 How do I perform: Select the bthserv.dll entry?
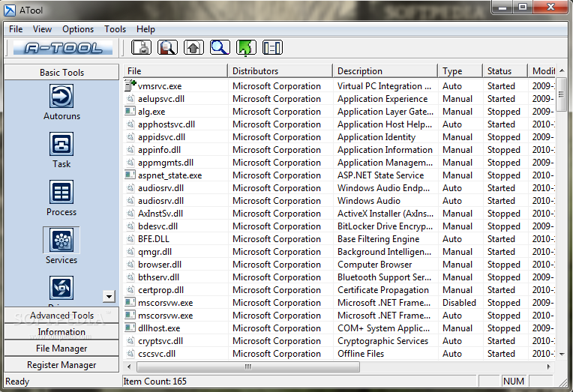coord(158,277)
